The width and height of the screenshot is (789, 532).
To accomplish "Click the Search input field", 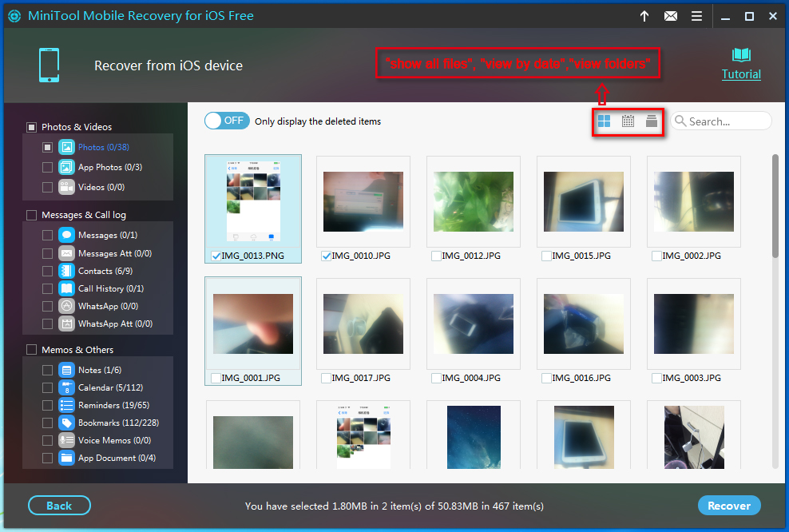I will click(721, 121).
